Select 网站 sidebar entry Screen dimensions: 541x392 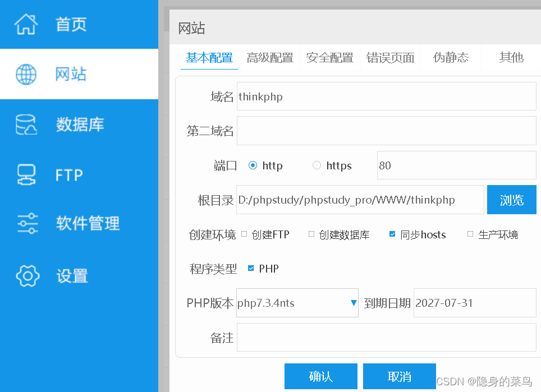tap(71, 74)
